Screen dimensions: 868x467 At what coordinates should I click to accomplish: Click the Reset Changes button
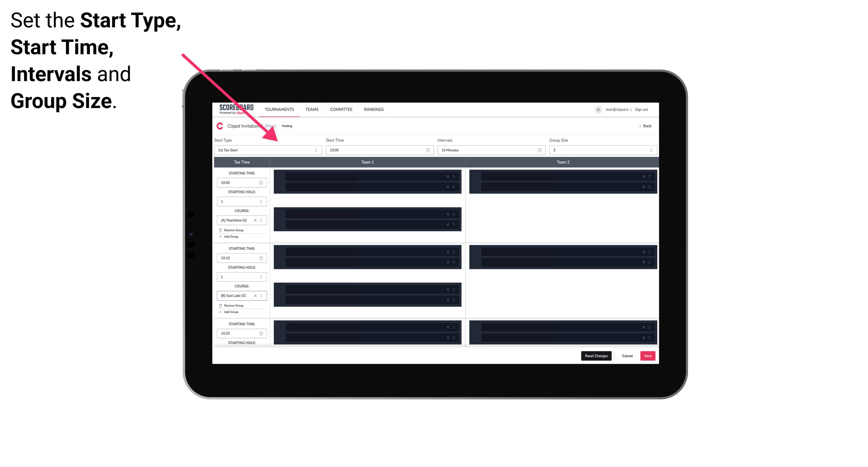[597, 355]
